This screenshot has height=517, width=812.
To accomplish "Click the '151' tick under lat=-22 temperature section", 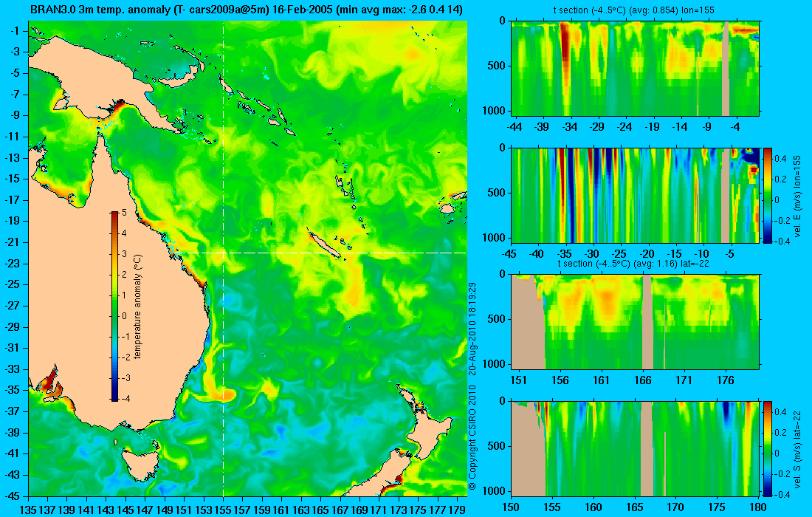I will 518,380.
